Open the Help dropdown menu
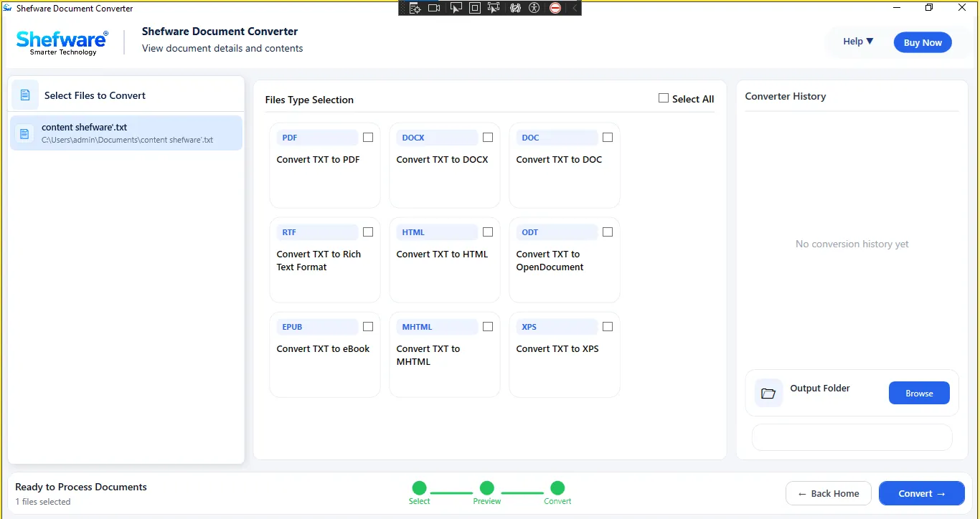 pos(858,42)
